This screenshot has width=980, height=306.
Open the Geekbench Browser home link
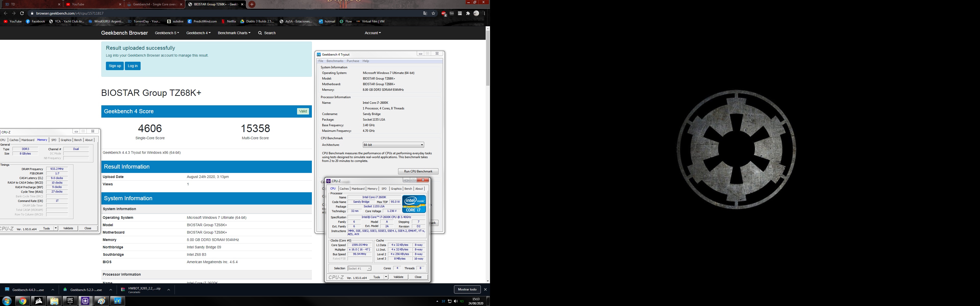tap(124, 33)
